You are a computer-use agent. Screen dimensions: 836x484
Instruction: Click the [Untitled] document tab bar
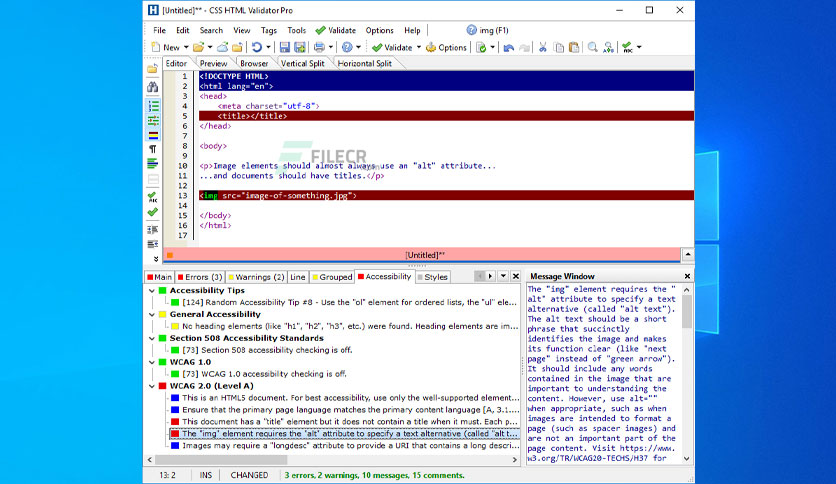[422, 255]
